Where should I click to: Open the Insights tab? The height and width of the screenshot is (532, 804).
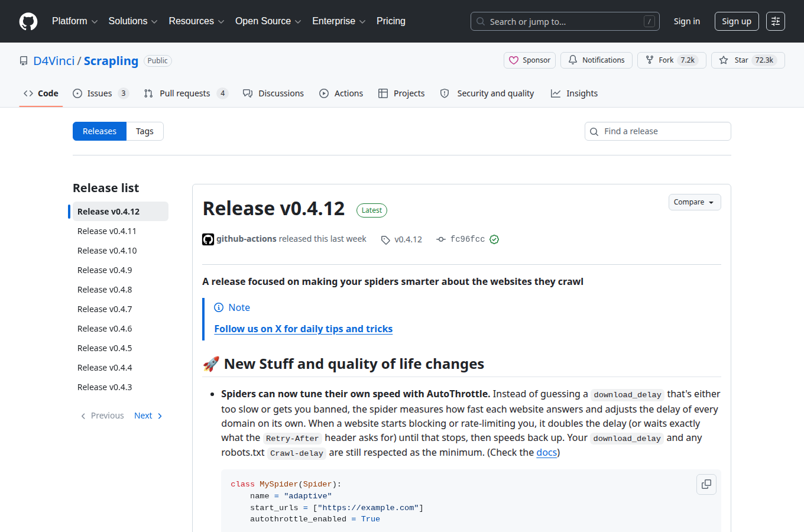click(x=575, y=93)
